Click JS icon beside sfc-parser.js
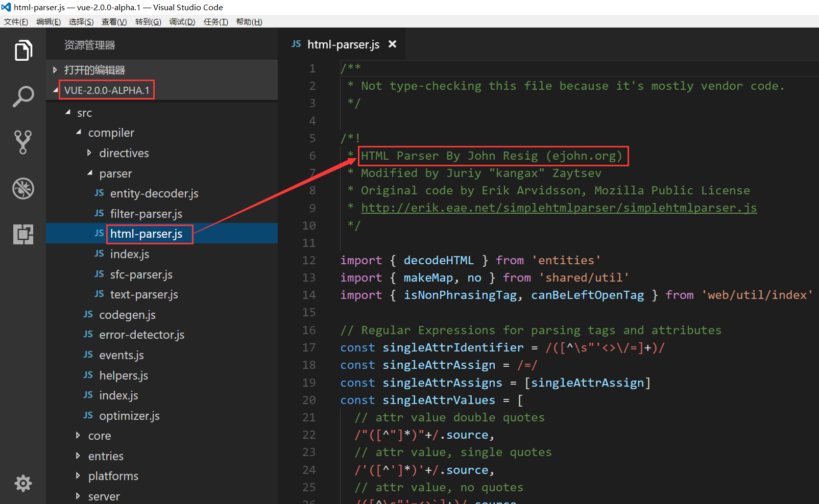This screenshot has width=819, height=504. click(x=99, y=274)
